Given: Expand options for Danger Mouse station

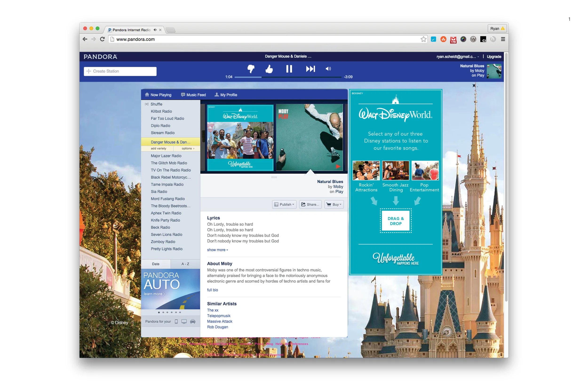Looking at the screenshot, I should 188,148.
